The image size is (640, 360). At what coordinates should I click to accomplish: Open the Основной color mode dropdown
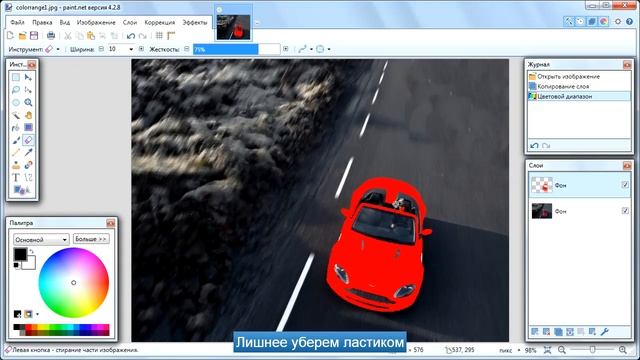click(41, 239)
